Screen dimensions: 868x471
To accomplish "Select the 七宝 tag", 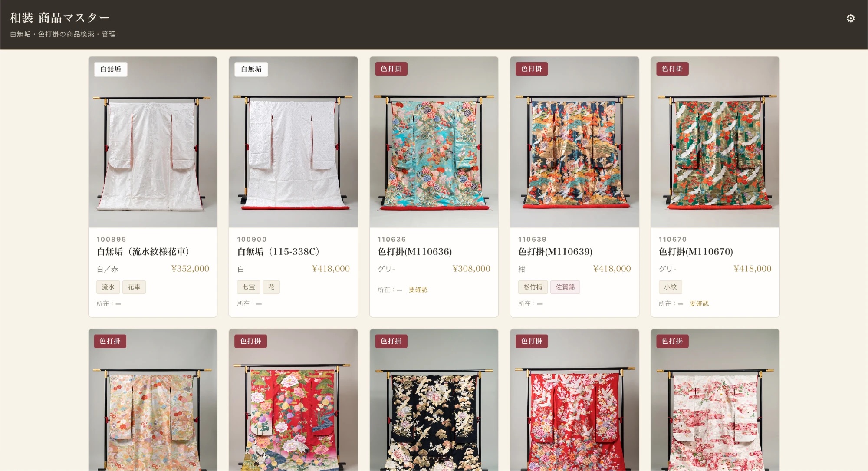I will (249, 287).
